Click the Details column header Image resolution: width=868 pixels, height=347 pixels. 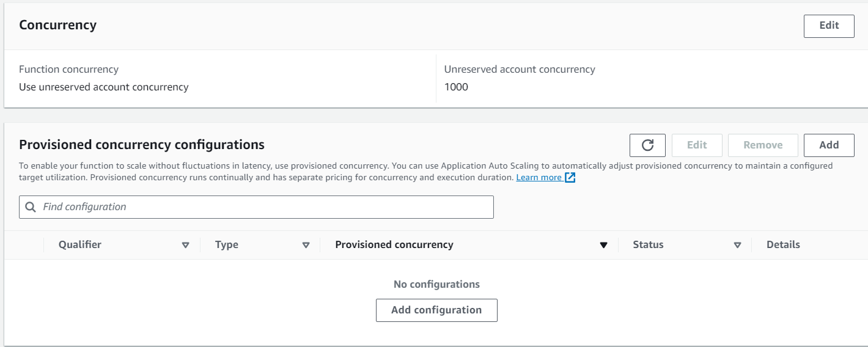pyautogui.click(x=783, y=245)
